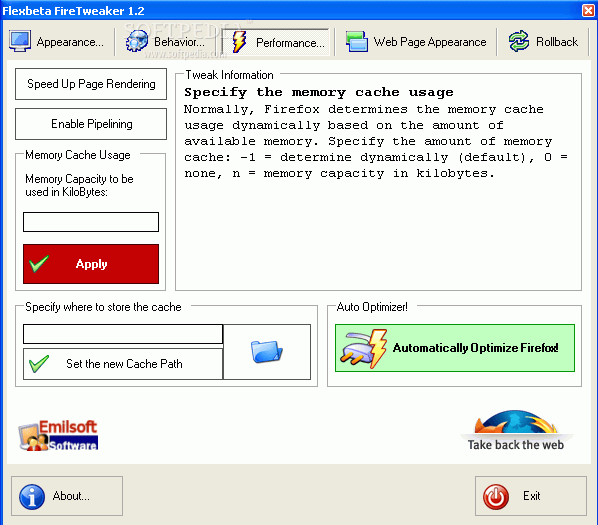Open the Appearance tab
Screen dimensions: 598x525
(x=57, y=42)
